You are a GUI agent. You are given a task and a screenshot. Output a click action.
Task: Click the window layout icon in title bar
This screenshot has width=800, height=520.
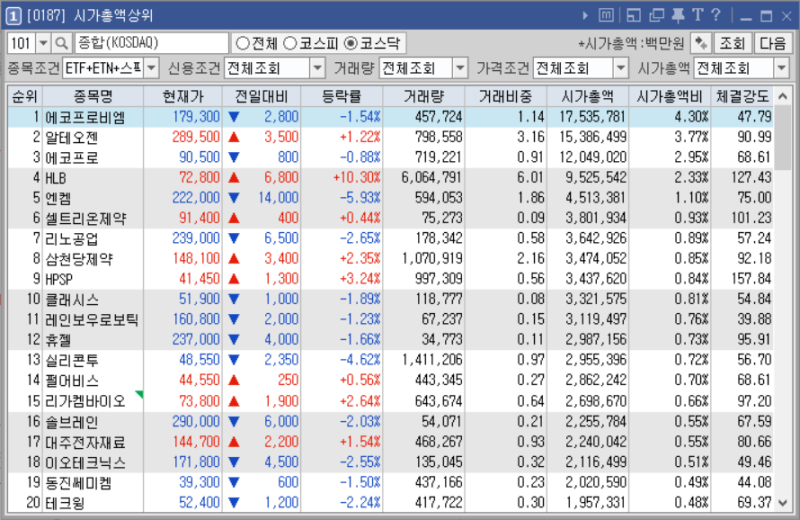coord(633,16)
